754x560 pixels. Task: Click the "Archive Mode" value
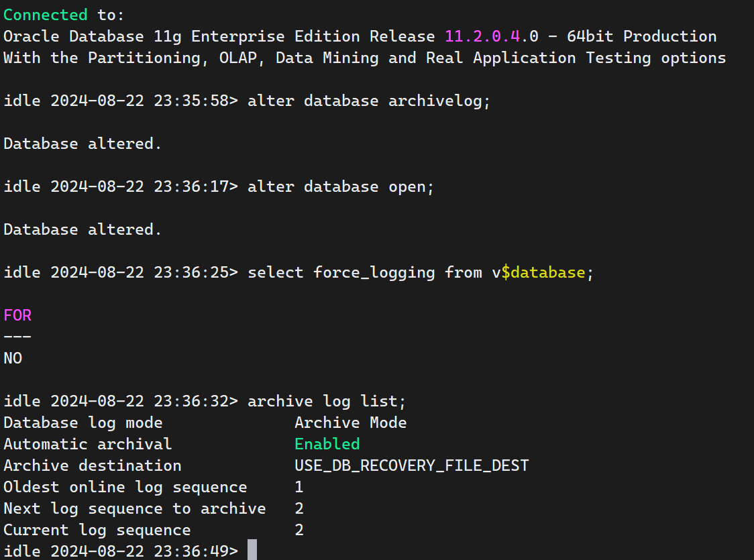tap(350, 423)
